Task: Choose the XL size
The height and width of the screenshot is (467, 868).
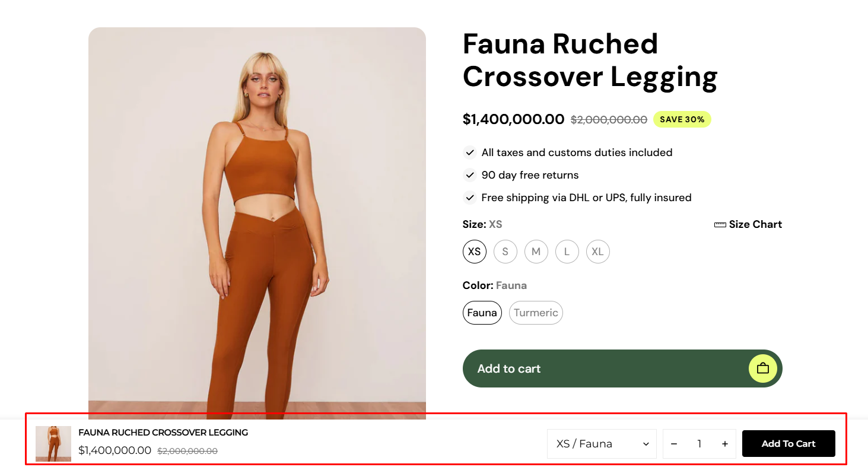Action: pyautogui.click(x=598, y=252)
